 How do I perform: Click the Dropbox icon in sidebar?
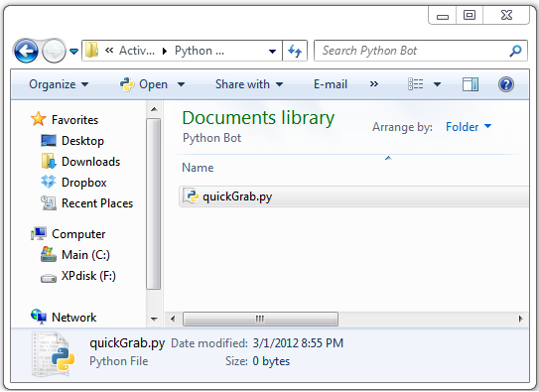(48, 182)
